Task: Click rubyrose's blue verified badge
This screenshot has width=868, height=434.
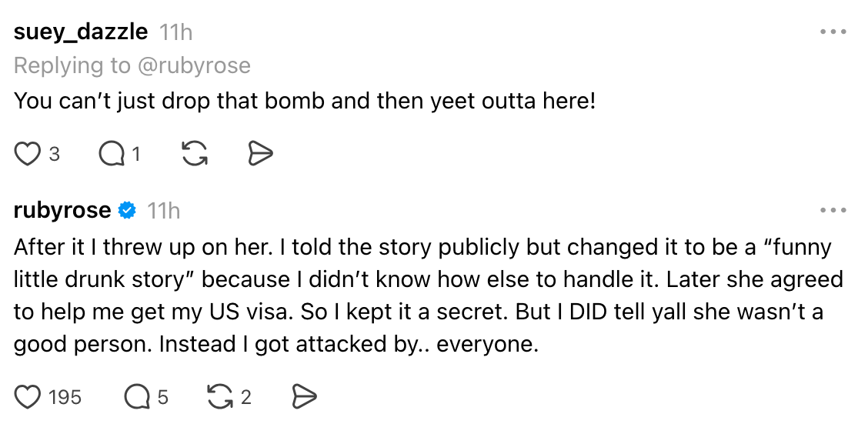Action: (x=128, y=210)
